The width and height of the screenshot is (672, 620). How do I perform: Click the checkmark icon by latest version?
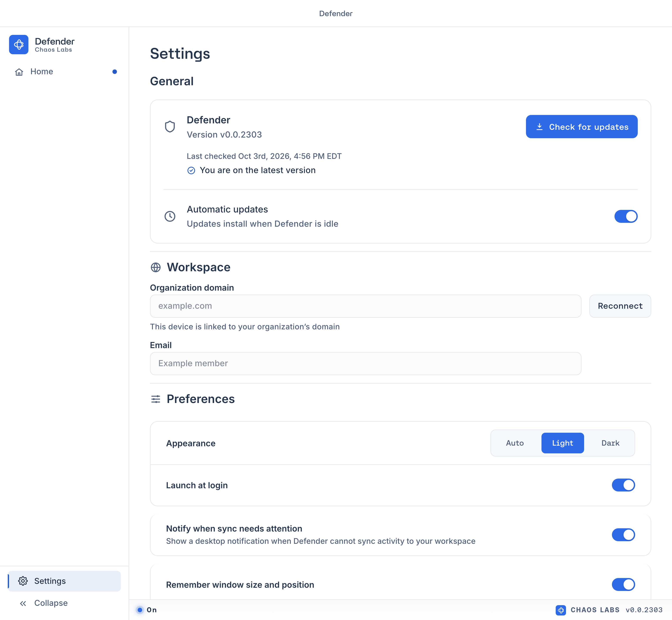(191, 170)
